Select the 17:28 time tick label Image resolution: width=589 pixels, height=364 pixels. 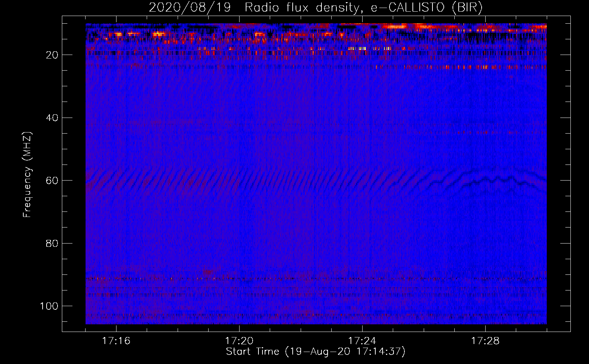(x=485, y=341)
